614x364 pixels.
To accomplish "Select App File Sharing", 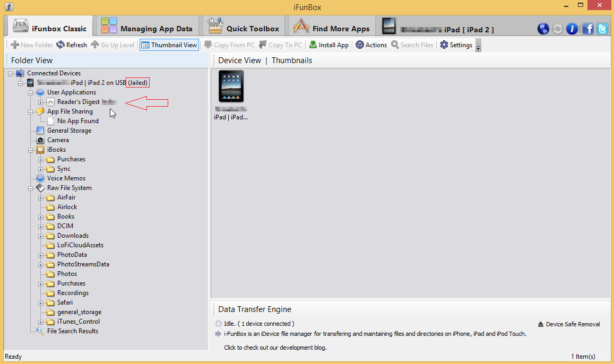I will (x=70, y=111).
